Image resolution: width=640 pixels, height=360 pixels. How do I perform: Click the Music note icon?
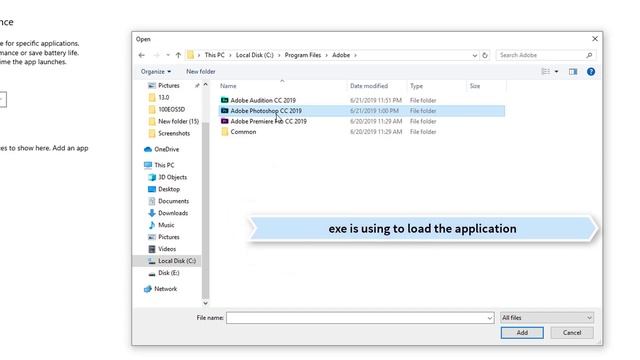pyautogui.click(x=152, y=225)
